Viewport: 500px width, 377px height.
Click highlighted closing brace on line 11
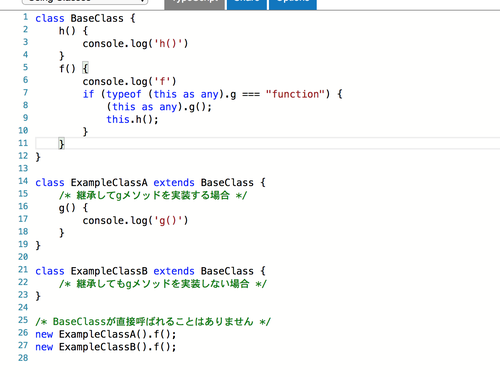pyautogui.click(x=61, y=144)
